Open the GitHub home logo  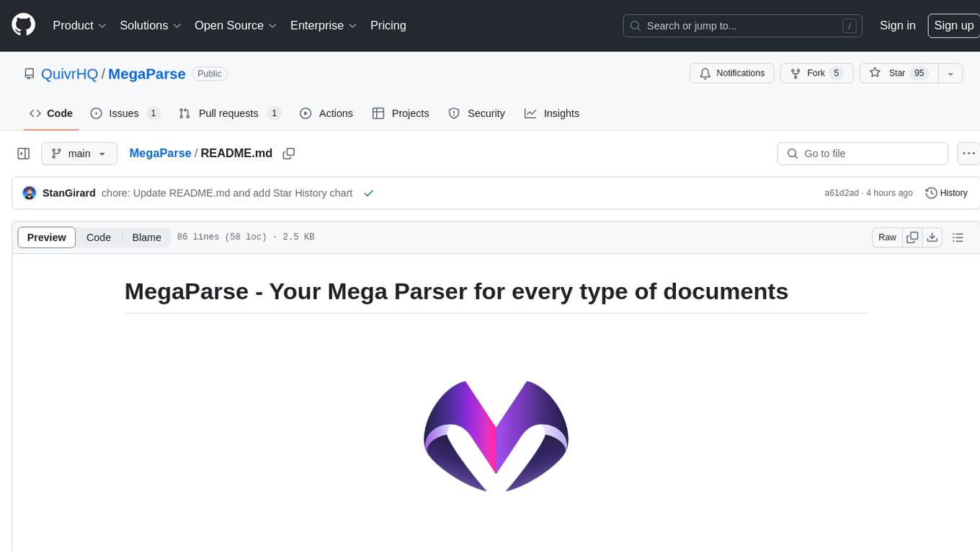point(23,25)
